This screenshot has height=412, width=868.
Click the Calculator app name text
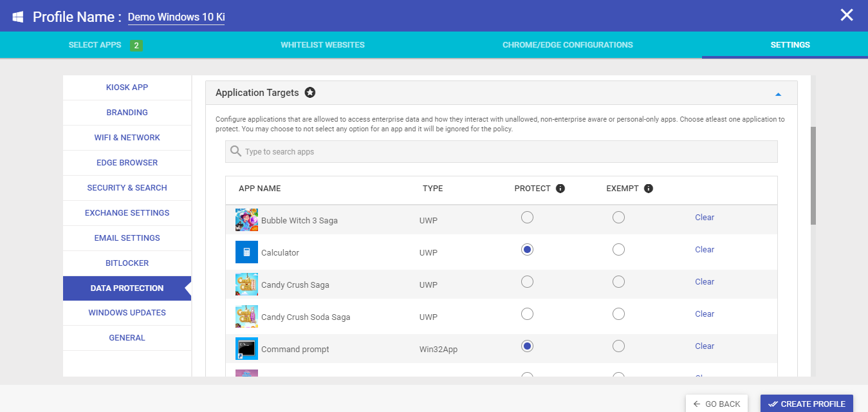(x=280, y=253)
